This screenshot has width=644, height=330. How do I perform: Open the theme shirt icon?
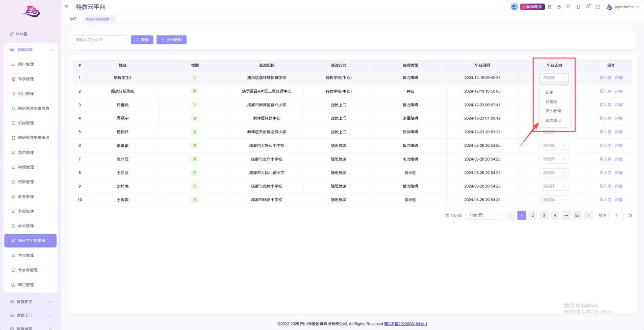[578, 7]
